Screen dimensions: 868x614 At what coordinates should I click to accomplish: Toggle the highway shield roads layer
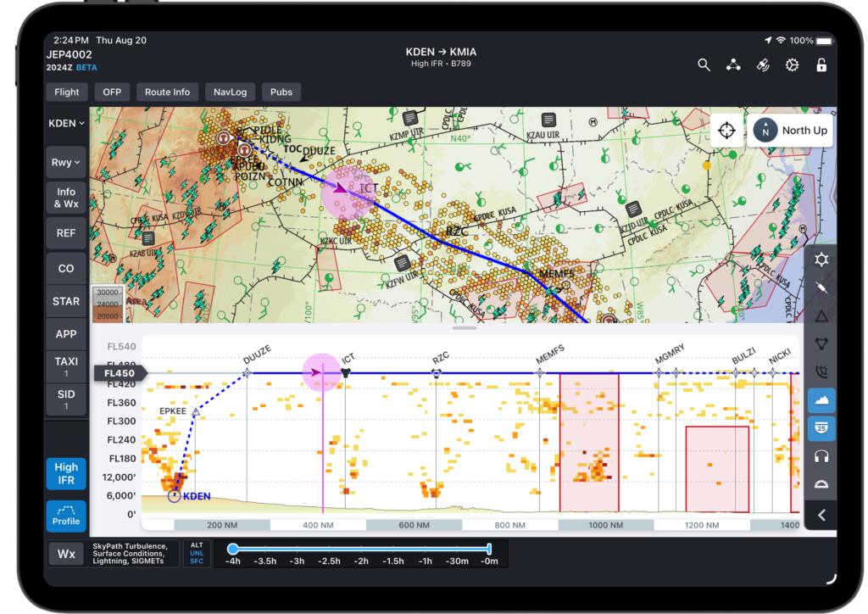821,428
